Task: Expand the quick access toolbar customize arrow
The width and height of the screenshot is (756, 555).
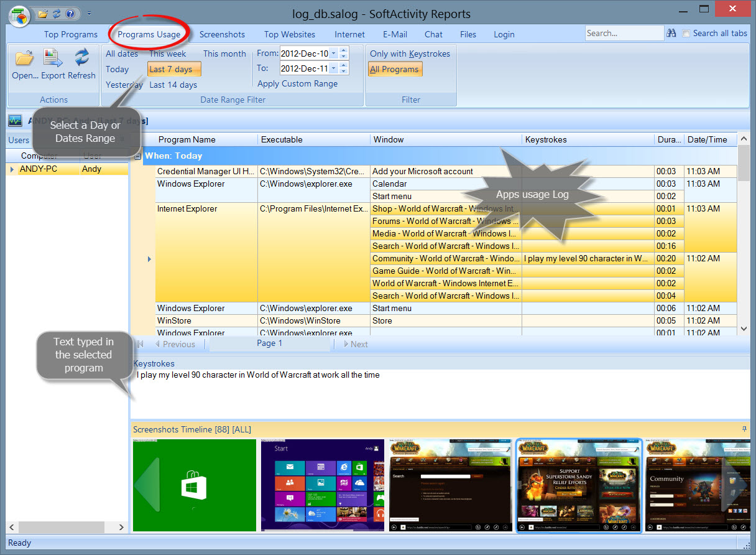Action: (x=89, y=13)
